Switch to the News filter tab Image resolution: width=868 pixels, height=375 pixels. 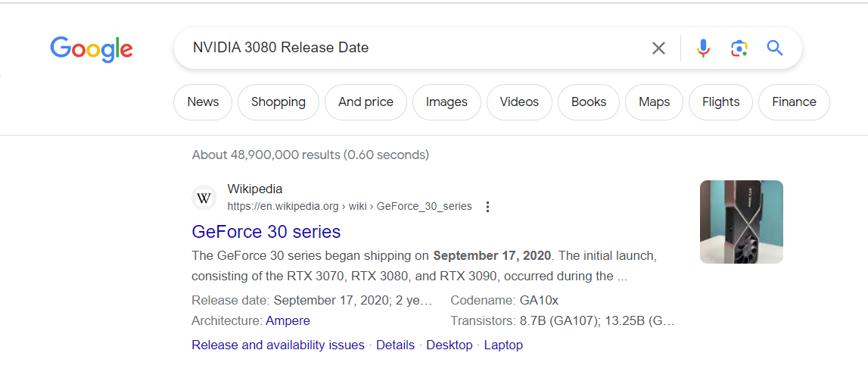coord(203,102)
